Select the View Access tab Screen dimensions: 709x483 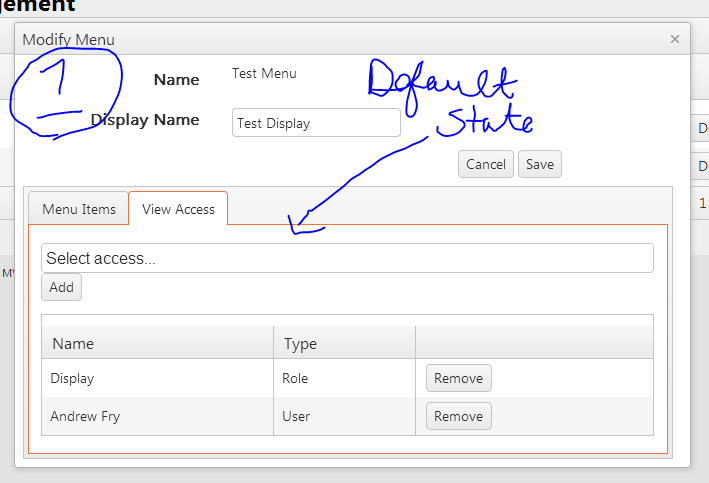click(178, 209)
